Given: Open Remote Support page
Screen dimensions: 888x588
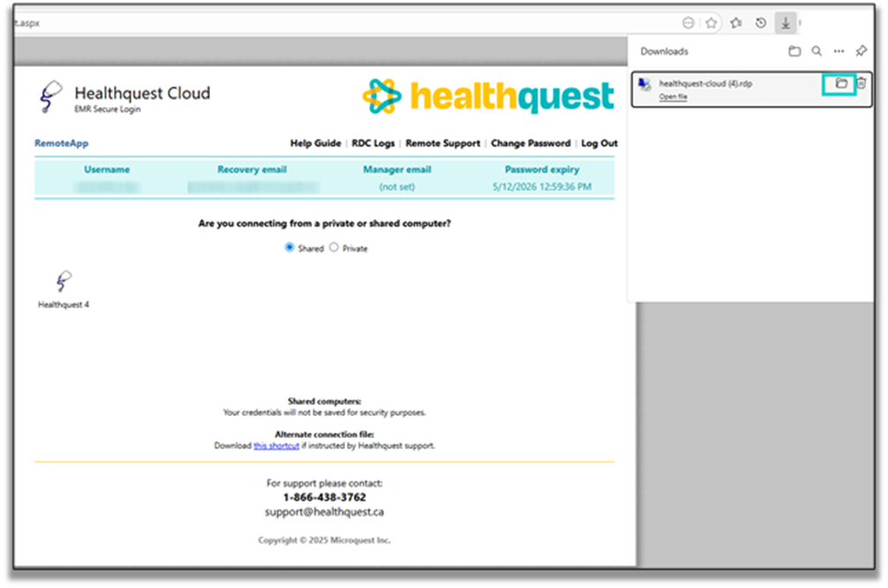Looking at the screenshot, I should point(442,143).
